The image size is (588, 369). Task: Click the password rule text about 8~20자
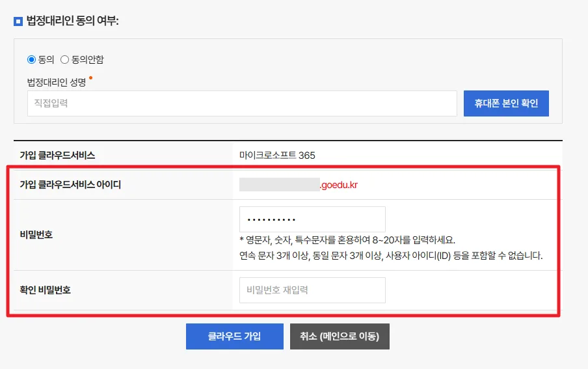pos(347,240)
